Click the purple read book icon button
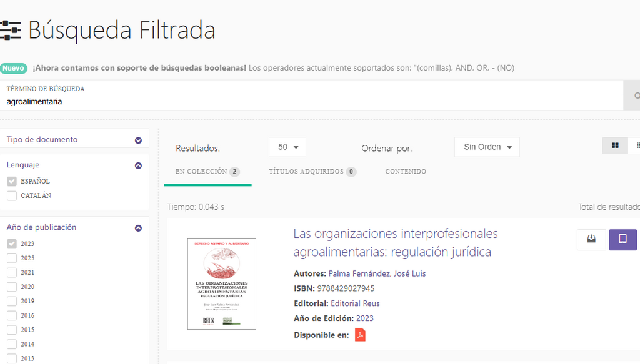 coord(622,239)
